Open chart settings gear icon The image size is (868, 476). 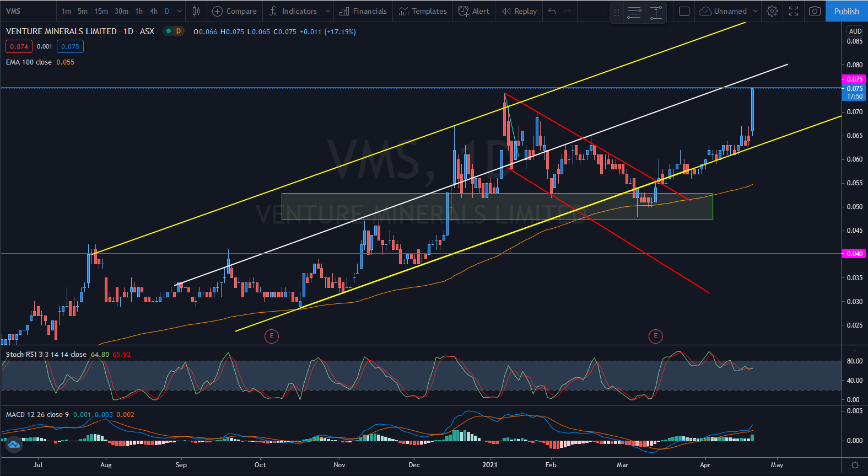[772, 11]
